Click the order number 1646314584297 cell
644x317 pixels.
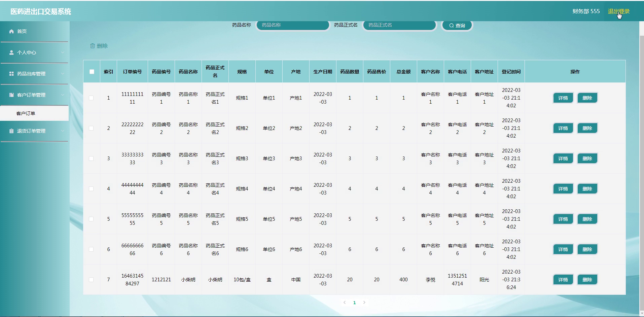pyautogui.click(x=132, y=280)
